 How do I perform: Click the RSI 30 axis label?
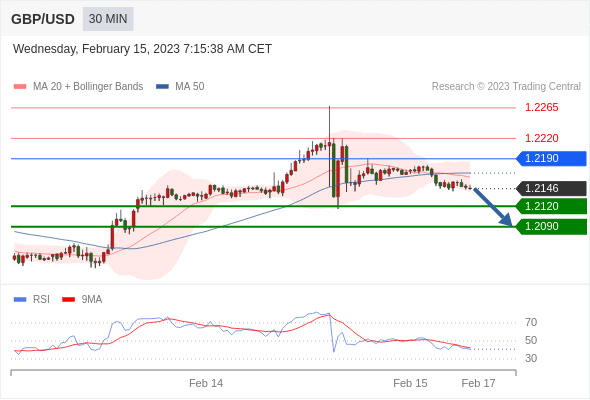531,358
